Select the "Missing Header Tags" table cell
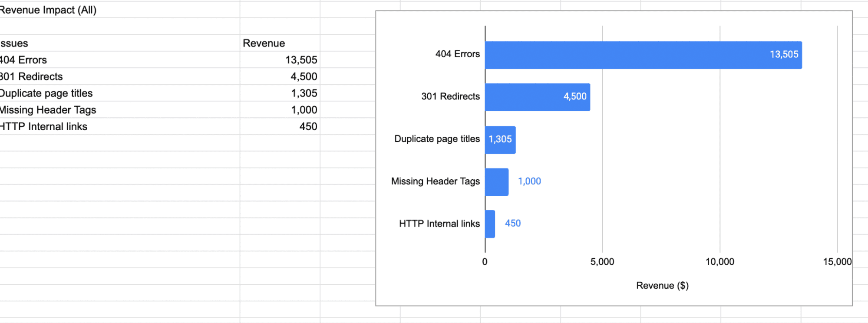868x323 pixels. coord(48,110)
